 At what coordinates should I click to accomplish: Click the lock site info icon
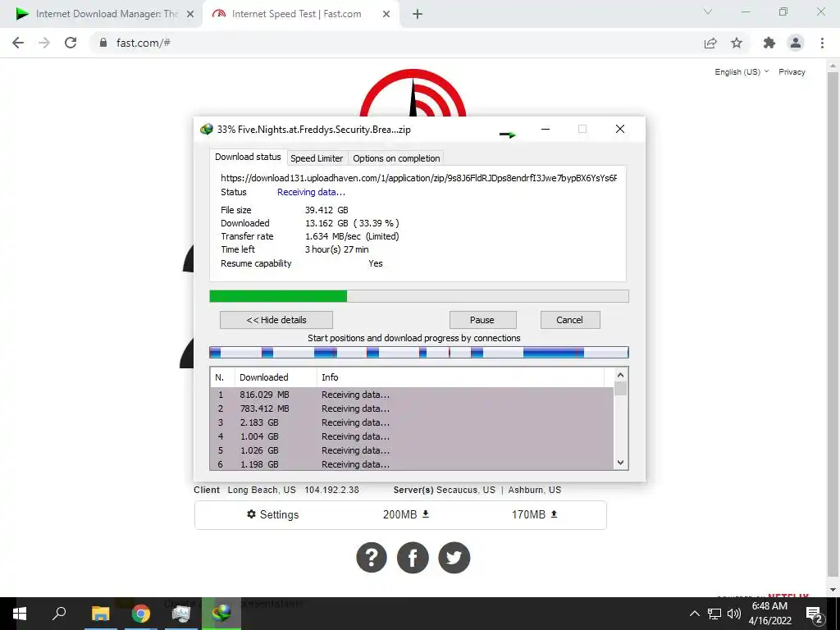103,43
